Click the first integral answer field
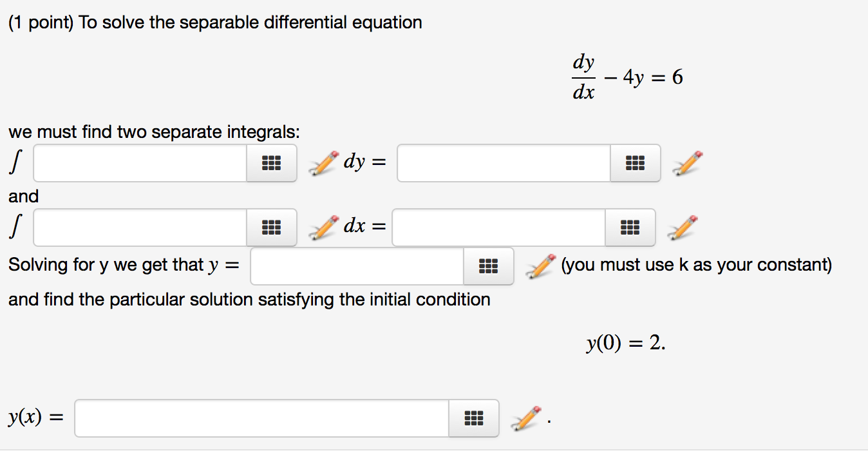The image size is (868, 455). point(502,163)
